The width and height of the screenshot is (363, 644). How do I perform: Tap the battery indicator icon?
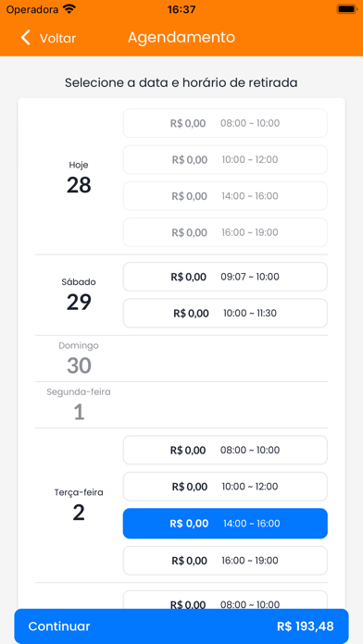pyautogui.click(x=346, y=9)
